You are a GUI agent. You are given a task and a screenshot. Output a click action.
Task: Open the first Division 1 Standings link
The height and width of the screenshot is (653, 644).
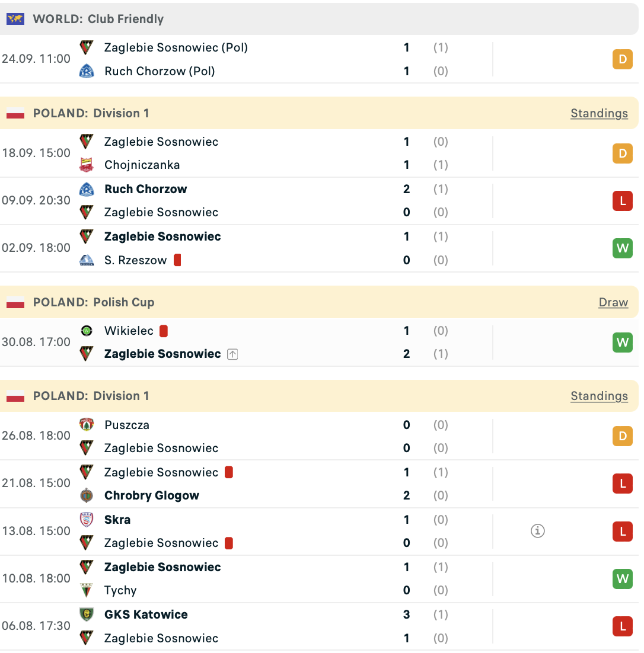point(599,113)
